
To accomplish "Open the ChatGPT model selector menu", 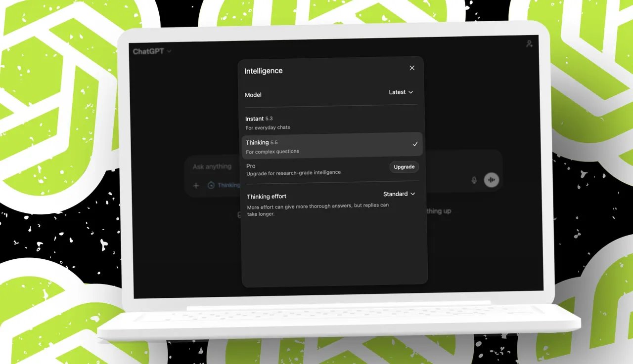I will pos(152,51).
